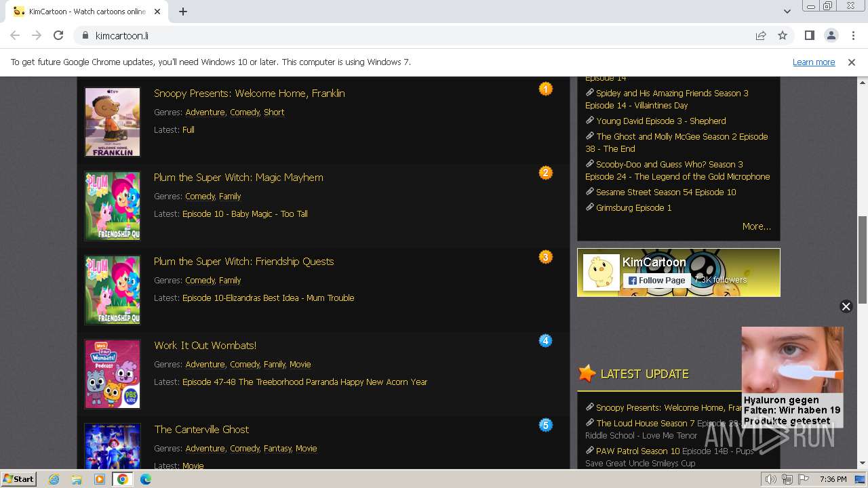This screenshot has height=488, width=868.
Task: Bookmark this page with star icon
Action: pos(783,35)
